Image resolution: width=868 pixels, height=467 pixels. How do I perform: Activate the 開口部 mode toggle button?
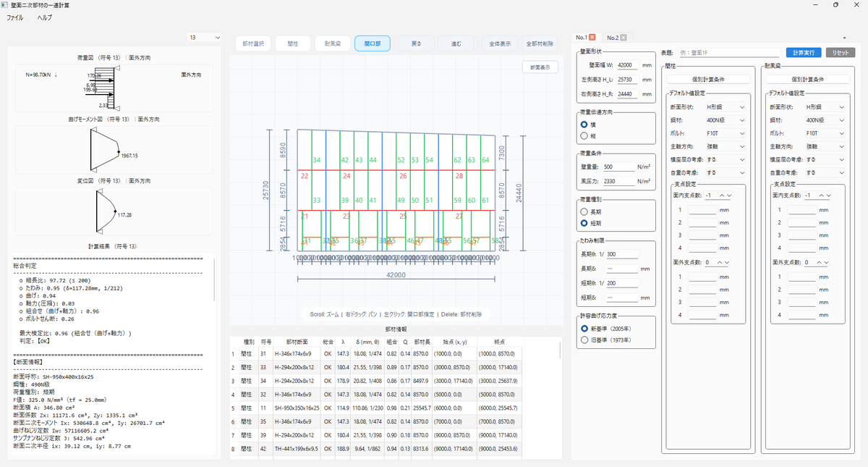click(x=373, y=43)
